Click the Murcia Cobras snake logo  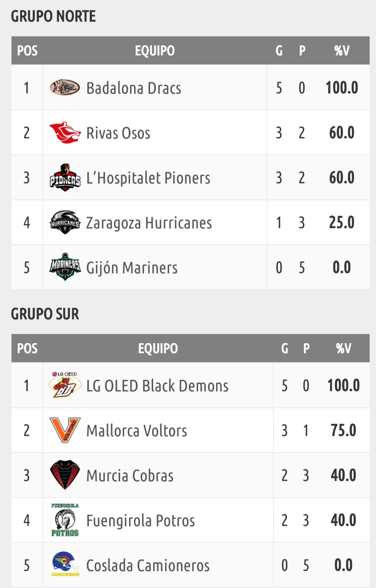coord(65,475)
